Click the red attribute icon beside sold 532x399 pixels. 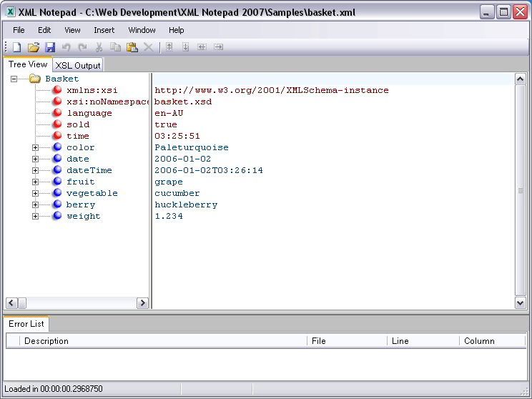tap(57, 124)
